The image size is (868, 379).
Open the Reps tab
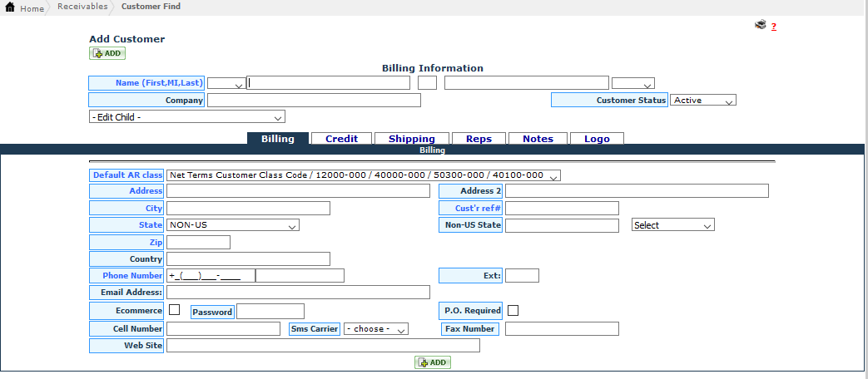tap(479, 139)
